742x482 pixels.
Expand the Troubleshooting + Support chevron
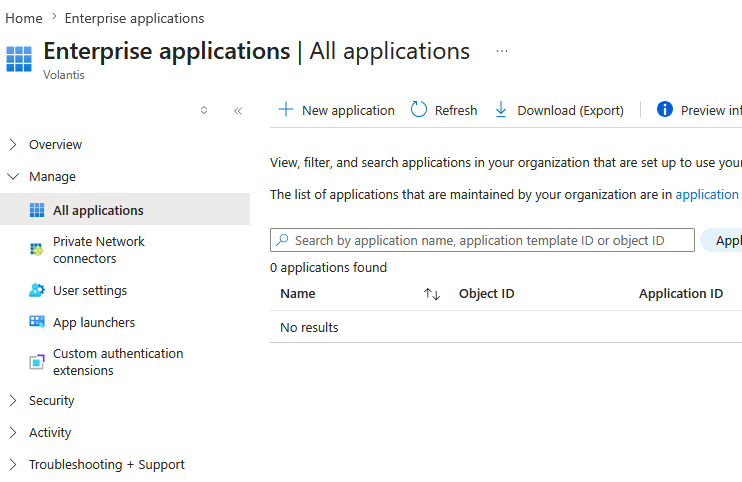(13, 464)
